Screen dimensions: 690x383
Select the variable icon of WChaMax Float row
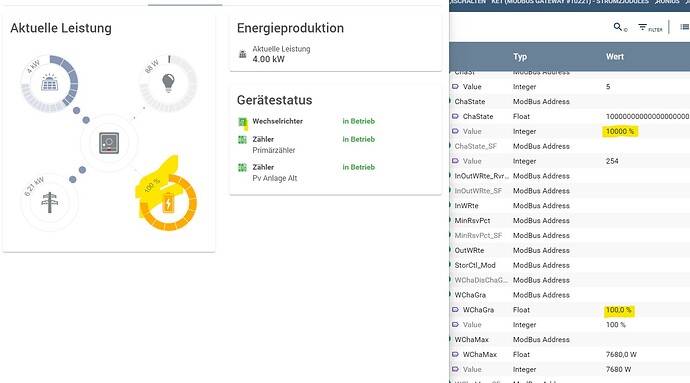(x=455, y=354)
